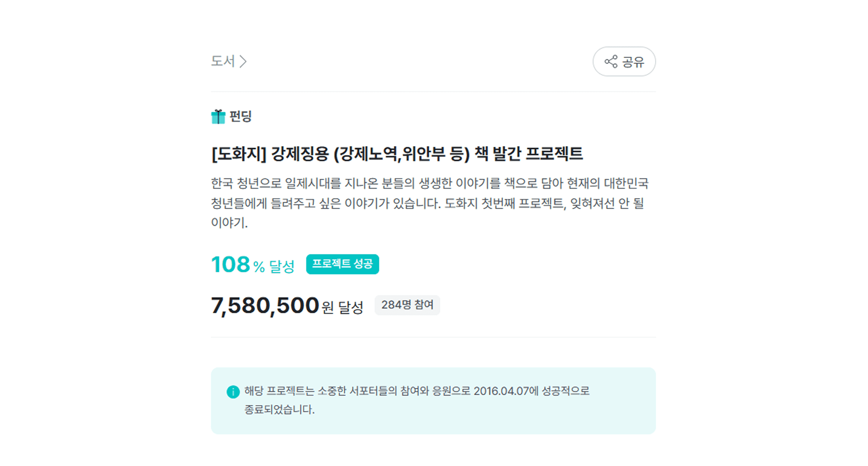Click the 7,580,500 원 달성 amount

coord(287,306)
